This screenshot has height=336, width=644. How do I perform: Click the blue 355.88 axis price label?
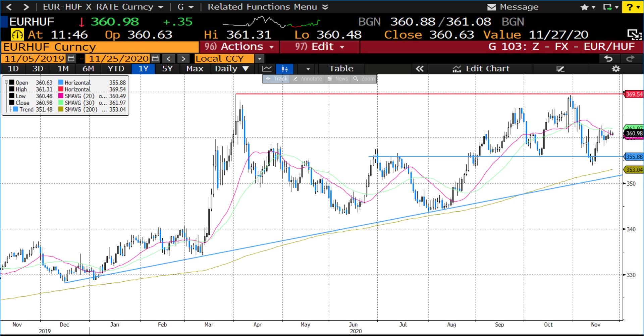tap(634, 157)
